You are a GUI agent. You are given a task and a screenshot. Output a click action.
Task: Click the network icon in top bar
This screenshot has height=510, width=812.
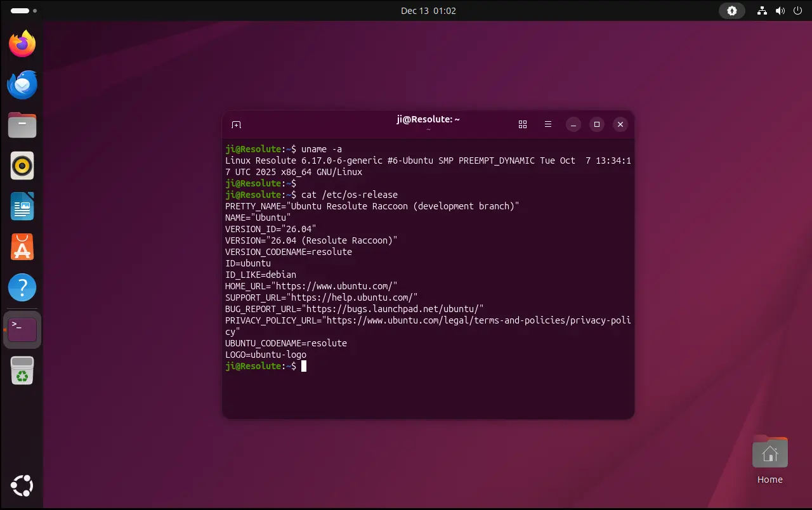(763, 11)
